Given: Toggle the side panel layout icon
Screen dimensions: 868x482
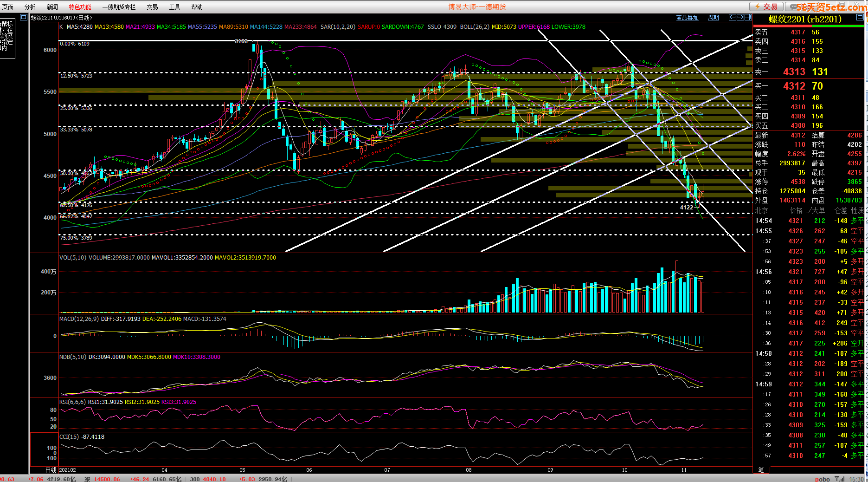Looking at the screenshot, I should tap(748, 17).
